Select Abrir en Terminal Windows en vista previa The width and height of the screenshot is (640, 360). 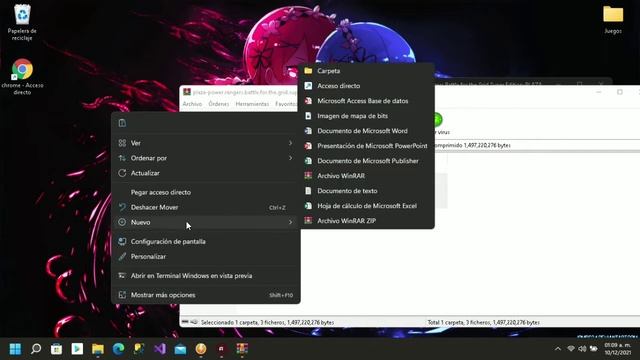click(206, 276)
